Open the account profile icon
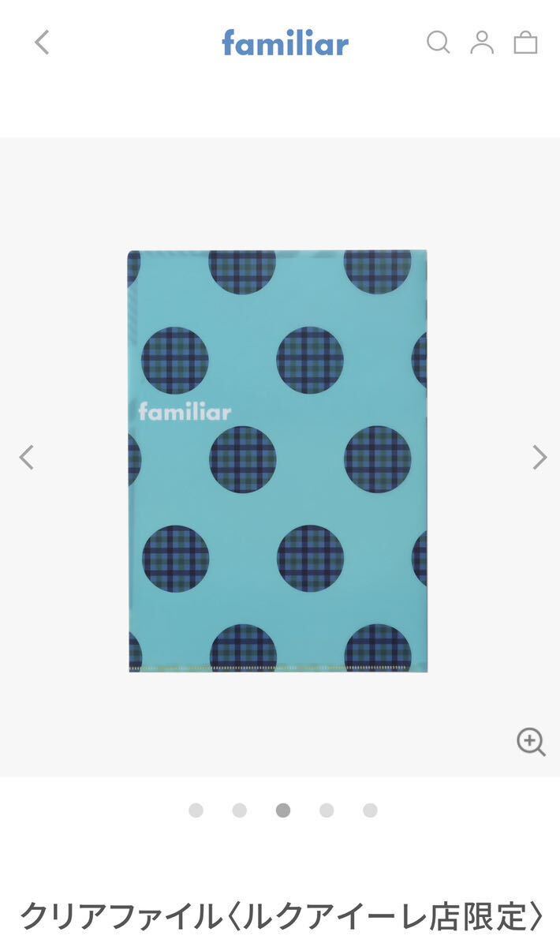560x947 pixels. coord(482,43)
